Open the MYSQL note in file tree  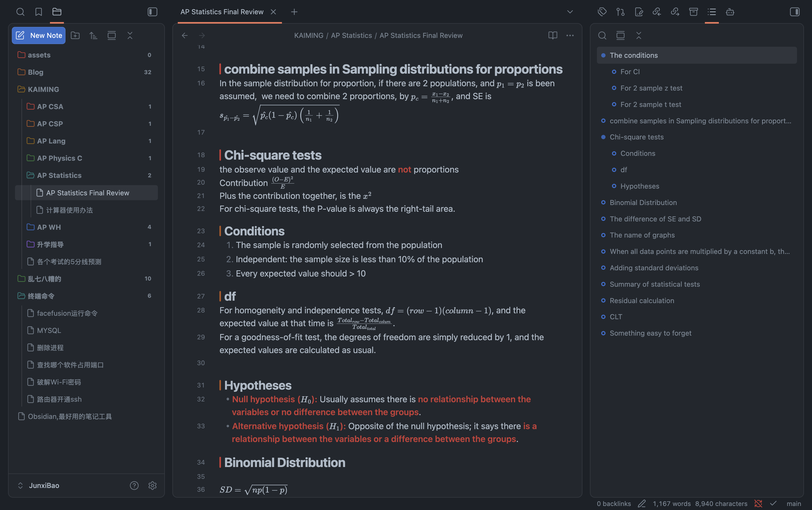click(49, 330)
